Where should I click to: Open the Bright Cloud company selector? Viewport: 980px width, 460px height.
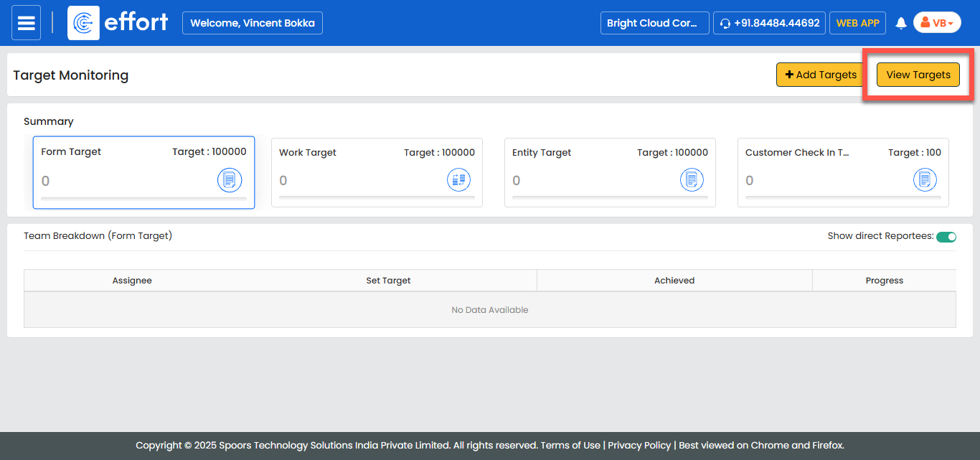[654, 23]
